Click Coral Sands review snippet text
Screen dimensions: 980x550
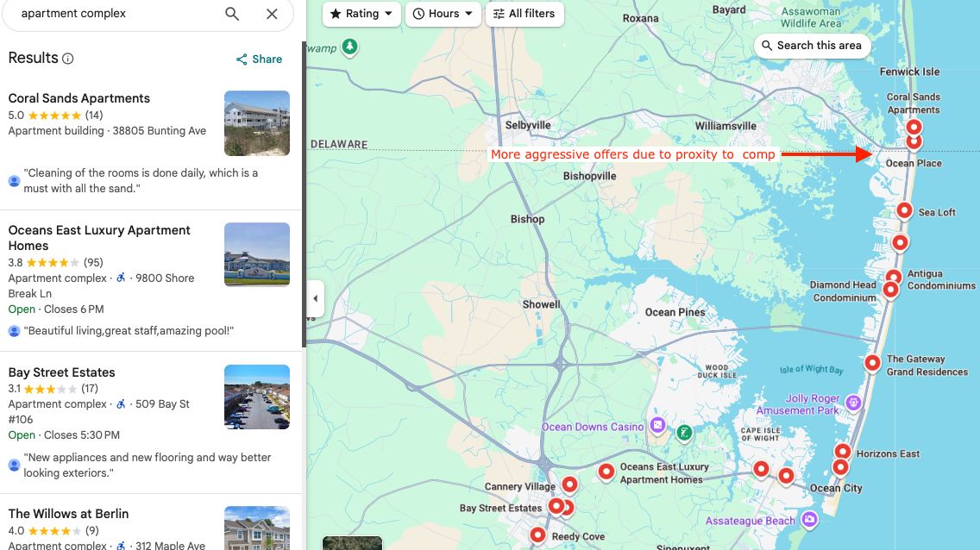coord(141,180)
